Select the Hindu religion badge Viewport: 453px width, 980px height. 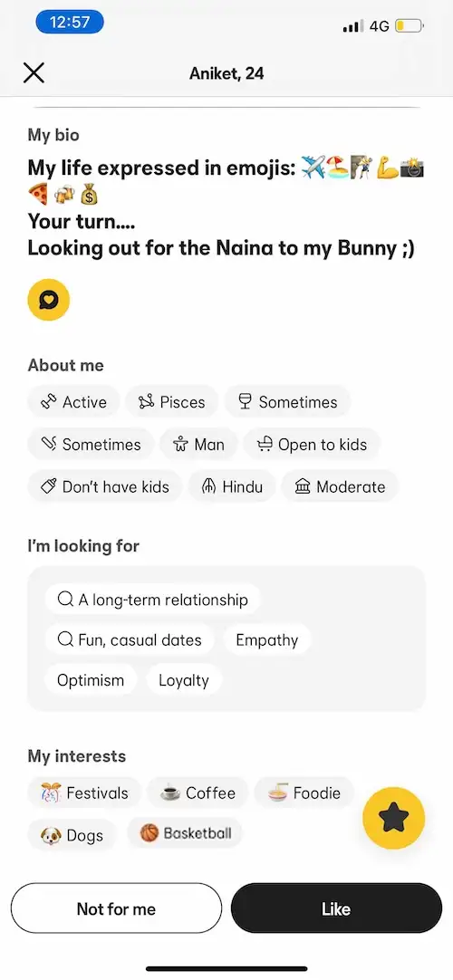click(232, 487)
